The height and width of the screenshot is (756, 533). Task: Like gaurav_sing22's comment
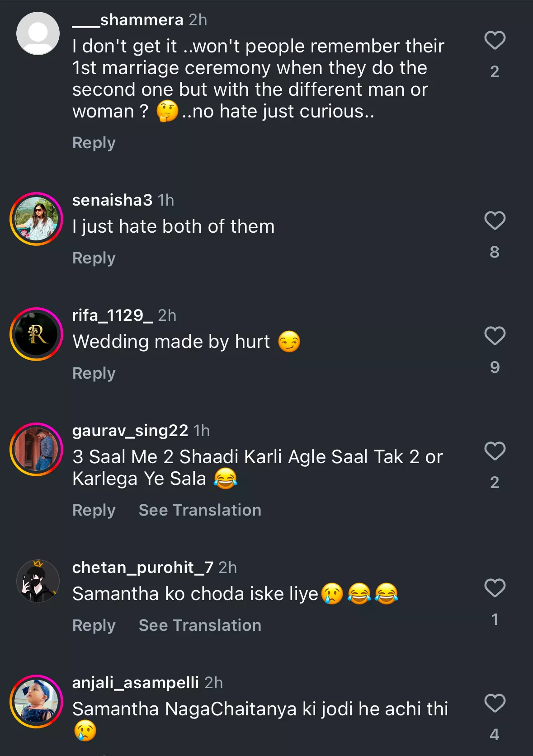[495, 451]
